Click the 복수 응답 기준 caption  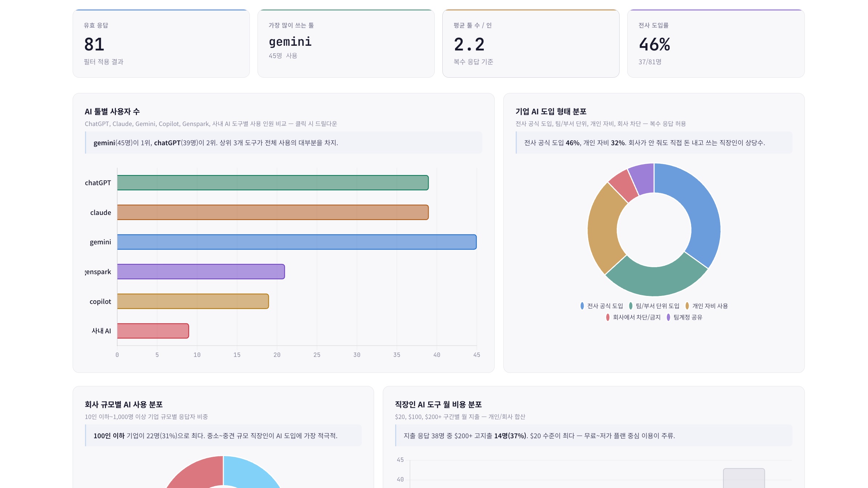click(473, 62)
